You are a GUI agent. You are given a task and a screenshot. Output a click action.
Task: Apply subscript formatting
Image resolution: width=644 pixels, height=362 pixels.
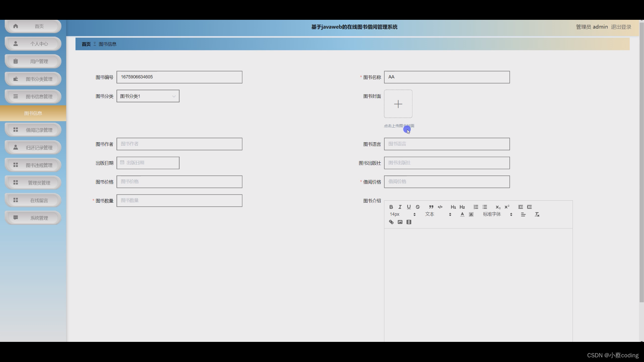pos(498,207)
